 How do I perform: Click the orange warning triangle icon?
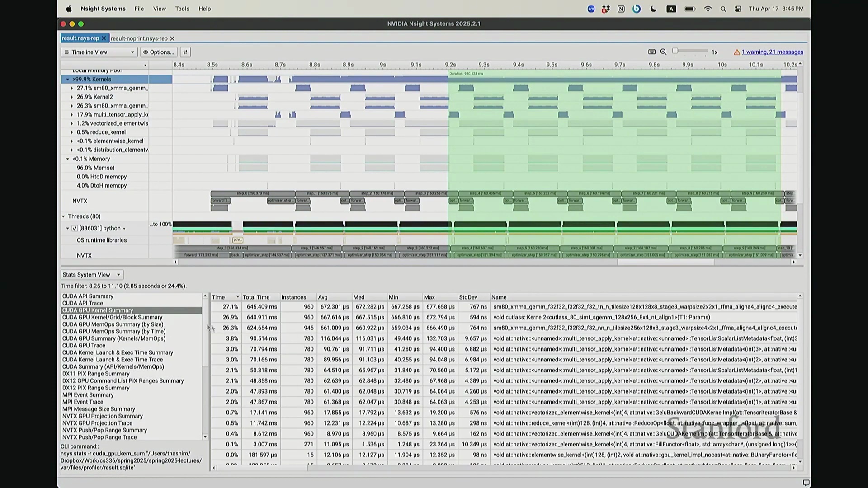[x=737, y=52]
